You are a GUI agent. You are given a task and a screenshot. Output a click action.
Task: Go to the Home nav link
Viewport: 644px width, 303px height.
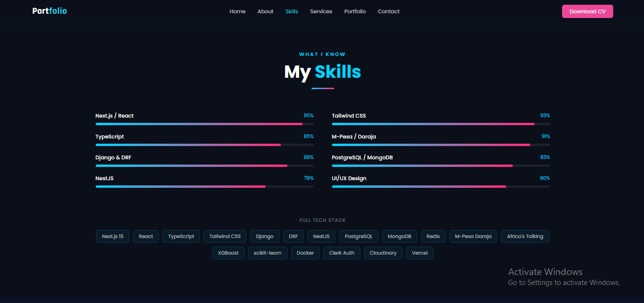click(237, 11)
